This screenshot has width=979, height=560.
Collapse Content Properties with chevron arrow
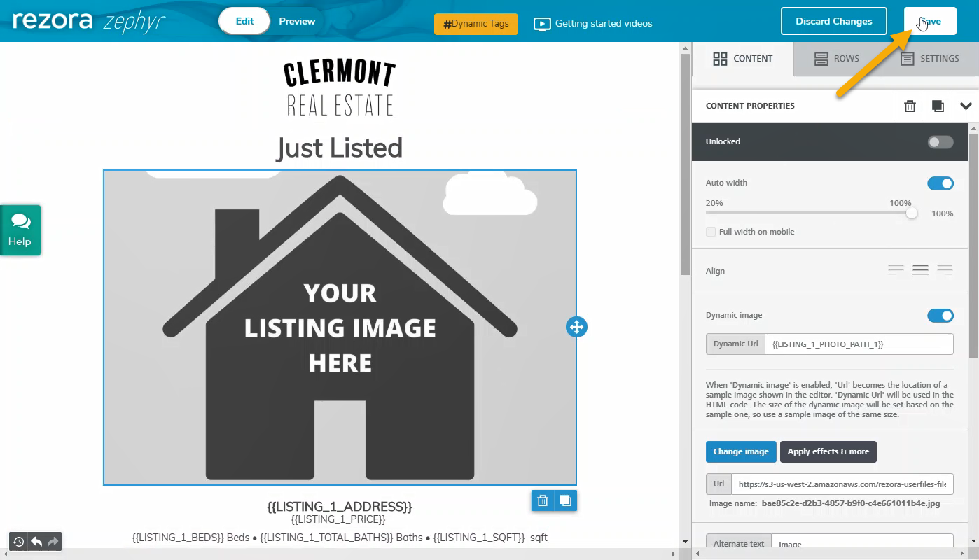point(966,106)
